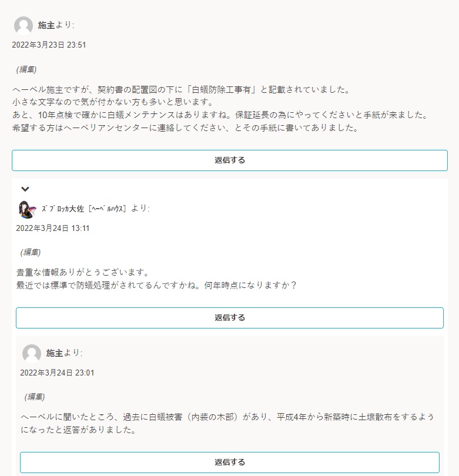Click the 2022年3月24日 23:01 timestamp
Viewport: 459px width, 476px height.
tap(57, 373)
